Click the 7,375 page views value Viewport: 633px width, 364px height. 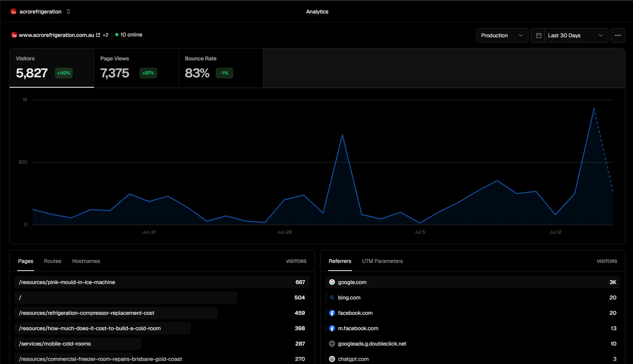115,73
